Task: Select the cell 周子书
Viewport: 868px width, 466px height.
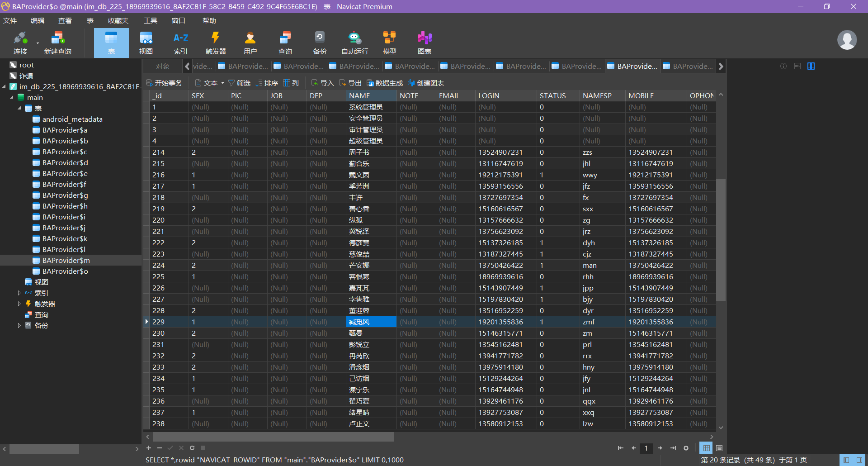Action: coord(371,152)
